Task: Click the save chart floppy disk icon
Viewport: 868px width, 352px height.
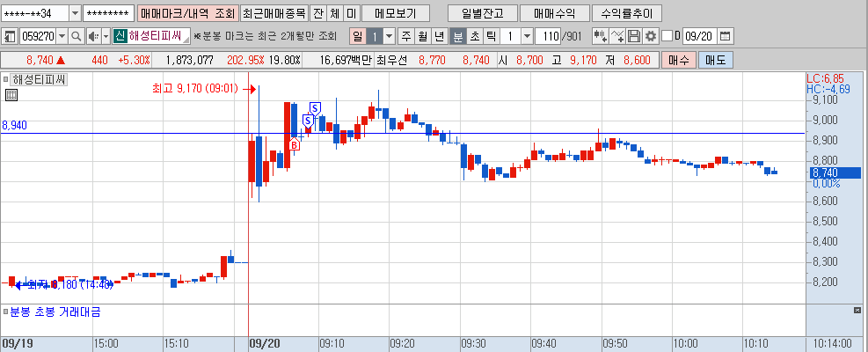Action: click(x=634, y=37)
